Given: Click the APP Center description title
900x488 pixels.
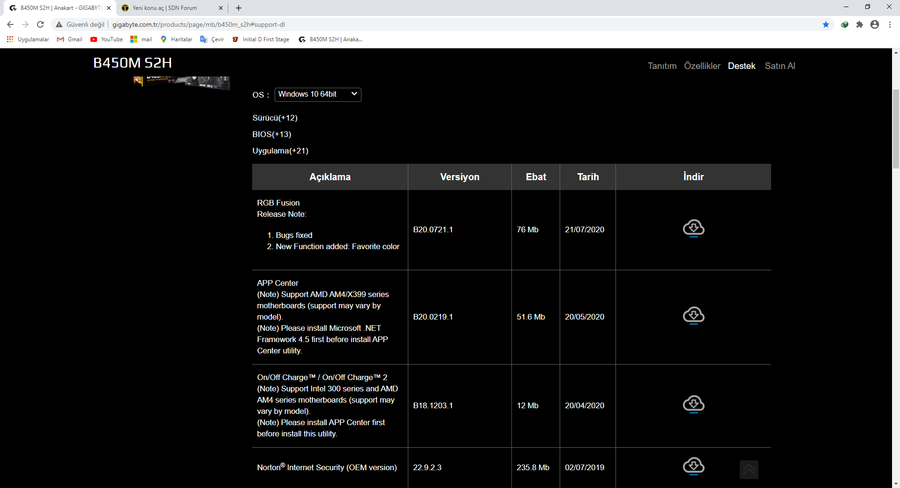Looking at the screenshot, I should coord(278,283).
